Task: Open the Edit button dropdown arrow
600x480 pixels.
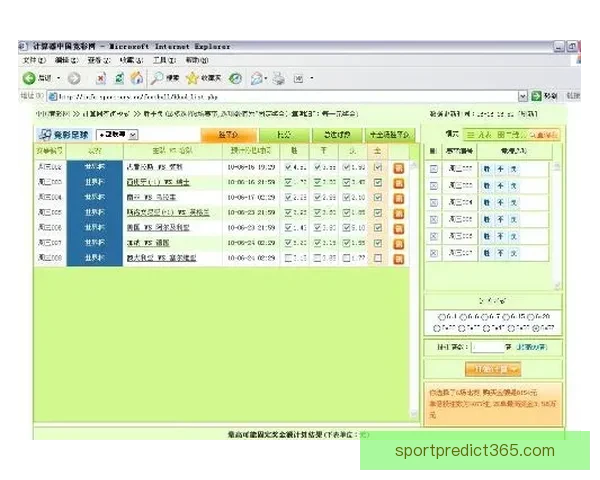Action: pos(312,78)
